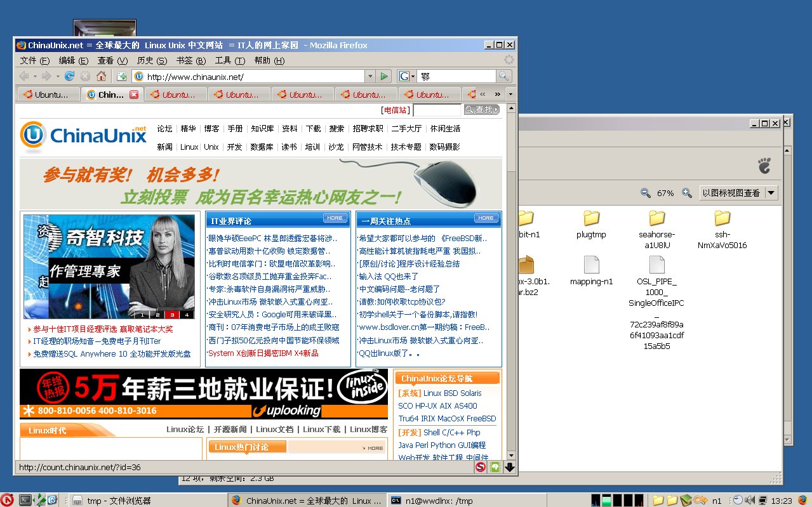This screenshot has height=507, width=812.
Task: Open the 编辑 (E) menu
Action: [x=74, y=61]
